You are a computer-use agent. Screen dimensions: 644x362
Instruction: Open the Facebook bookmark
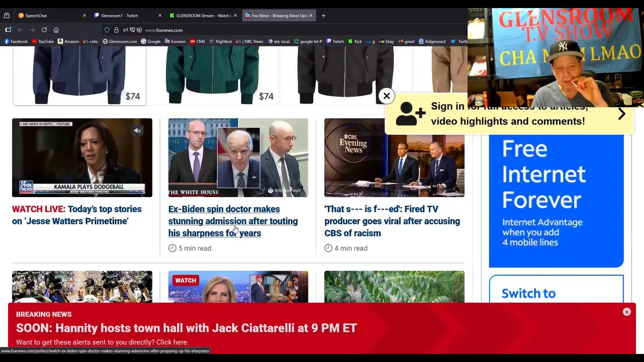click(16, 42)
